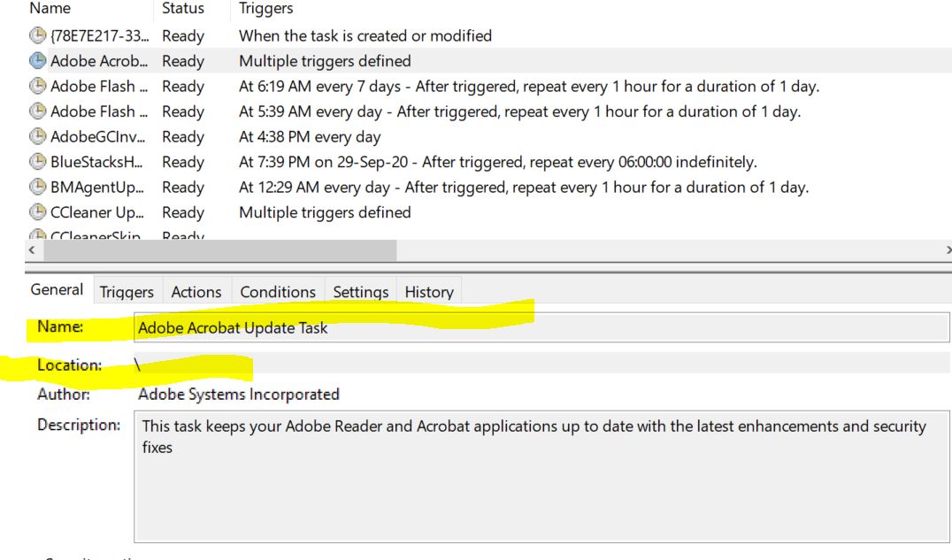Select the CCleaner Up... task name
This screenshot has width=952, height=560.
(x=97, y=212)
